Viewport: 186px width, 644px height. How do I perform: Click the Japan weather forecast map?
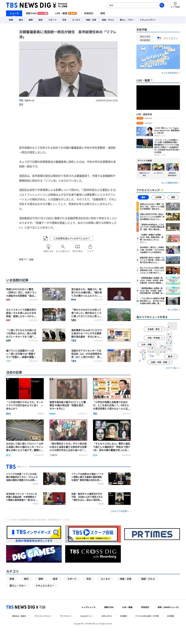click(158, 57)
